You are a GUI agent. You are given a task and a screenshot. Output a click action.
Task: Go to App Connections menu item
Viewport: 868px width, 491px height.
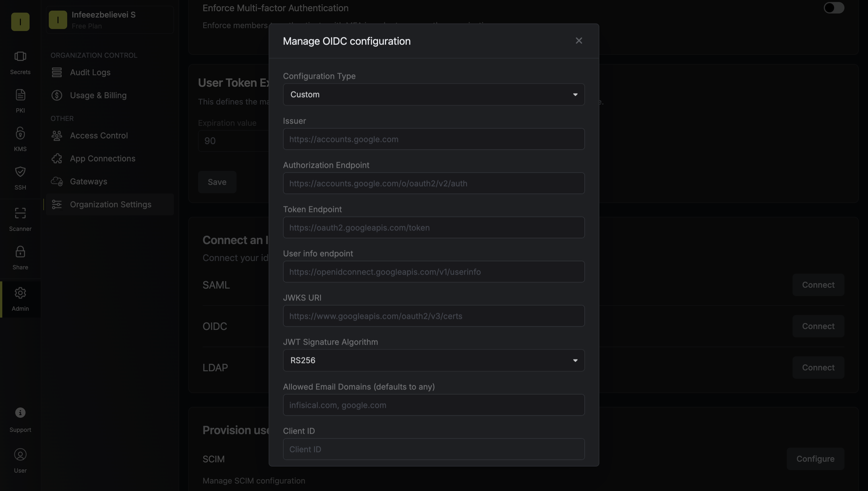pyautogui.click(x=110, y=158)
